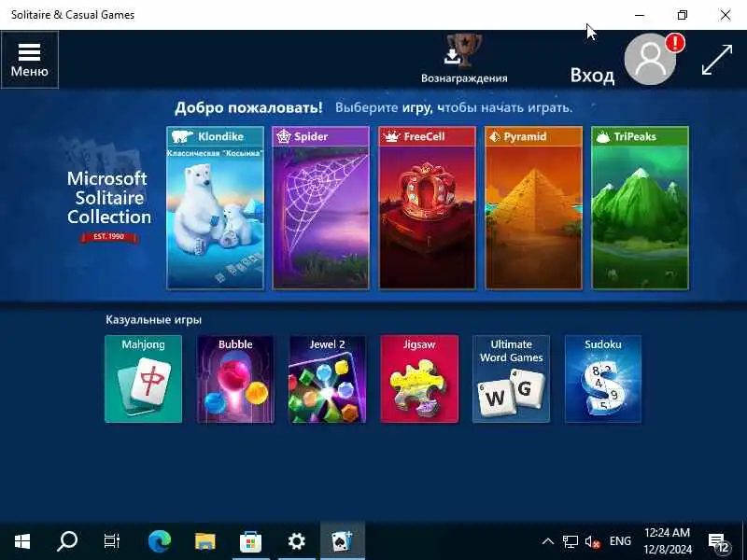This screenshot has height=560, width=747.
Task: Click the profile avatar icon
Action: pos(650,59)
